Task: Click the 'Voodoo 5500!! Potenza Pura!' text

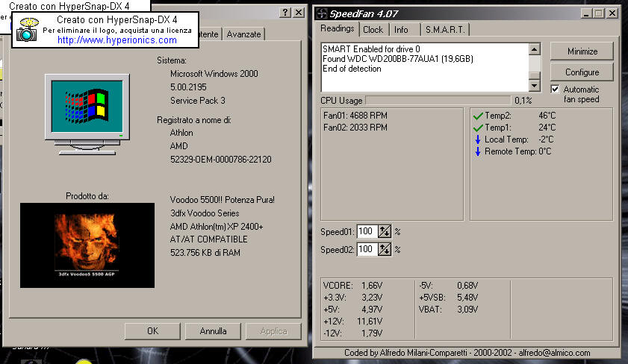Action: [223, 200]
